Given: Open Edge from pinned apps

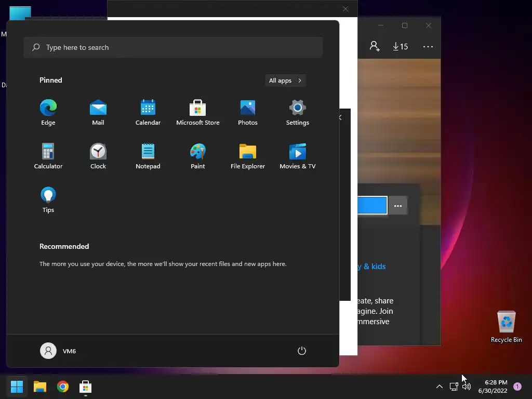Looking at the screenshot, I should [x=48, y=113].
